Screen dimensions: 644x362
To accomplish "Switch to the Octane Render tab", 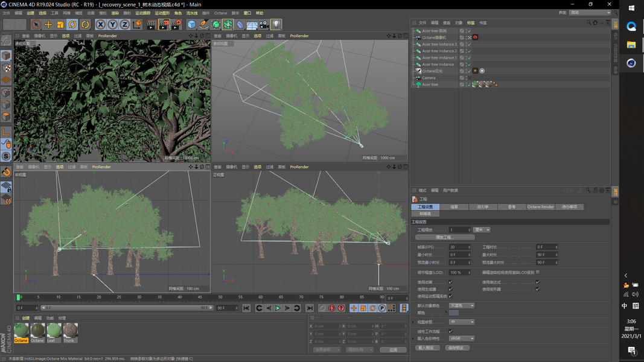I will point(540,207).
